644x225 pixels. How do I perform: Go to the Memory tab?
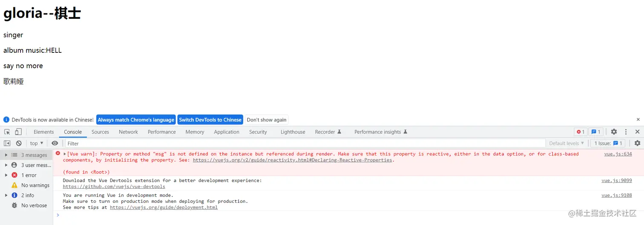195,132
